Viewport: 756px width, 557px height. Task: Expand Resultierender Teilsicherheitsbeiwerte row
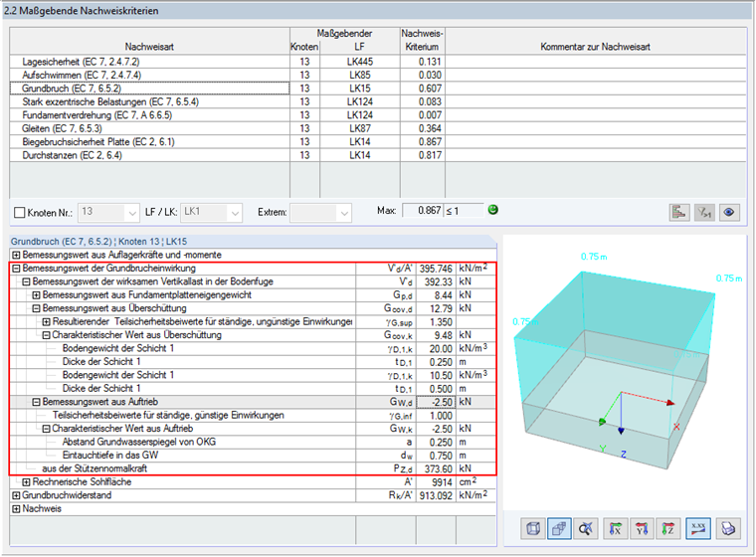point(47,321)
